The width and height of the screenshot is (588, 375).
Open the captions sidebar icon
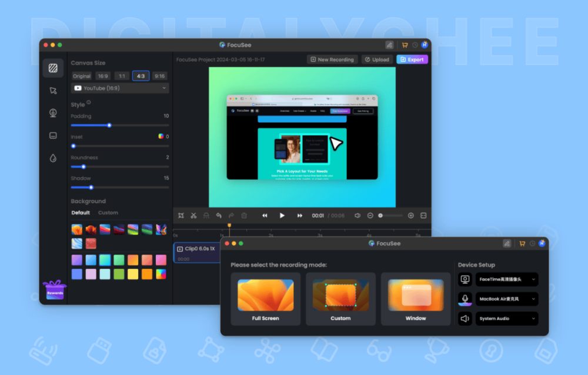point(53,135)
